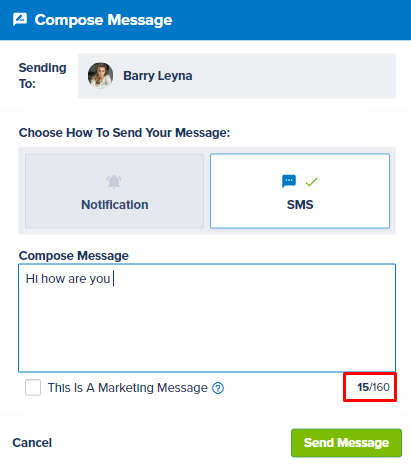This screenshot has width=411, height=466.
Task: Select the SMS delivery option
Action: [x=300, y=191]
